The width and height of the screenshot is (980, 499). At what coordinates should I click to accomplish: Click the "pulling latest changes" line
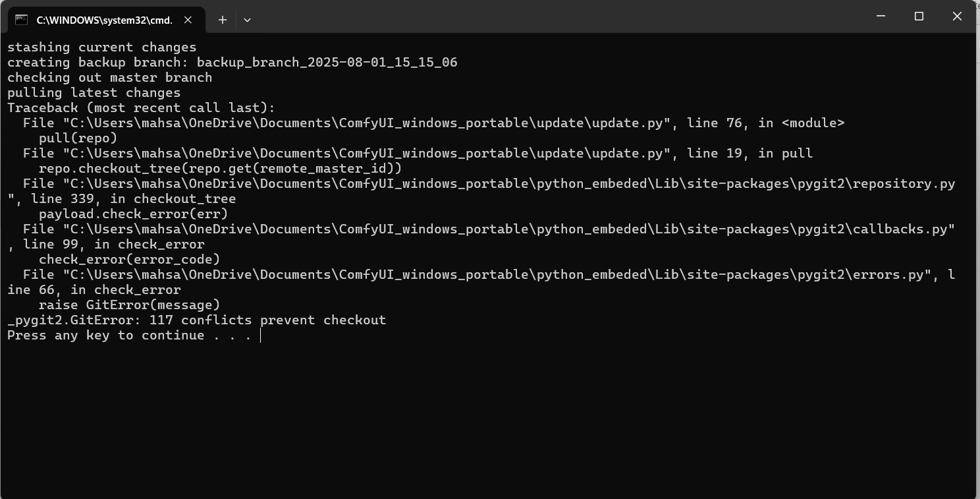click(94, 93)
